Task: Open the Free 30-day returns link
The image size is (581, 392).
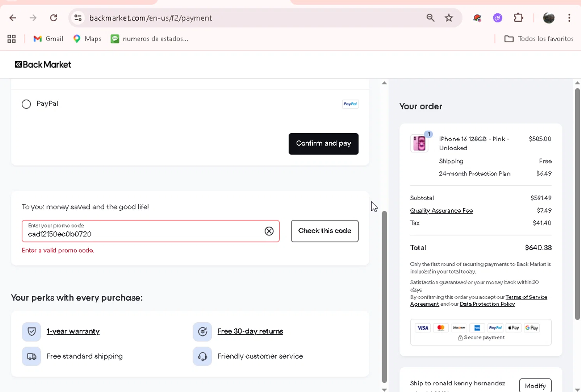Action: 250,331
